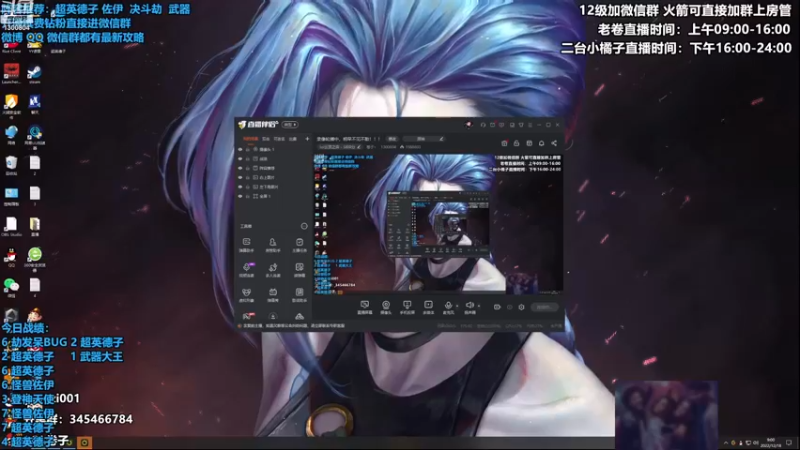Select the 全屏 1 source row

274,196
